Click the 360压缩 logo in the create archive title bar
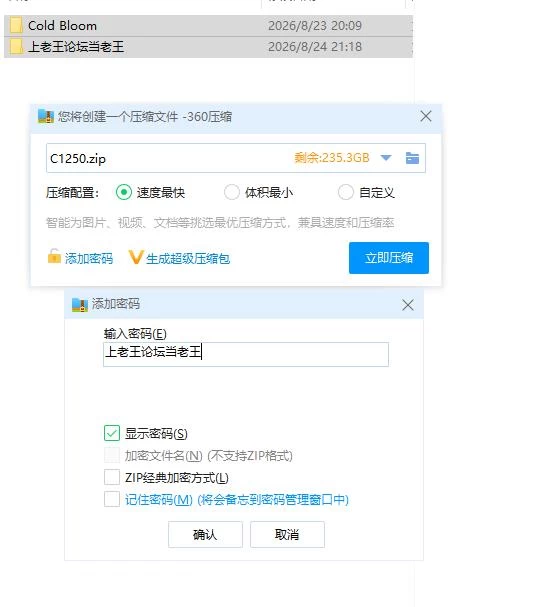This screenshot has width=540, height=607. pyautogui.click(x=46, y=116)
